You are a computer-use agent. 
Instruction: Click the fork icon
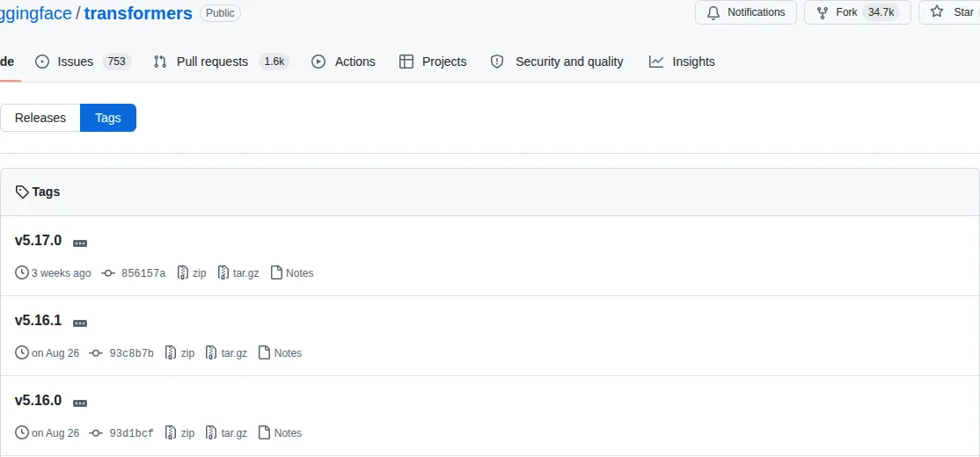click(822, 11)
